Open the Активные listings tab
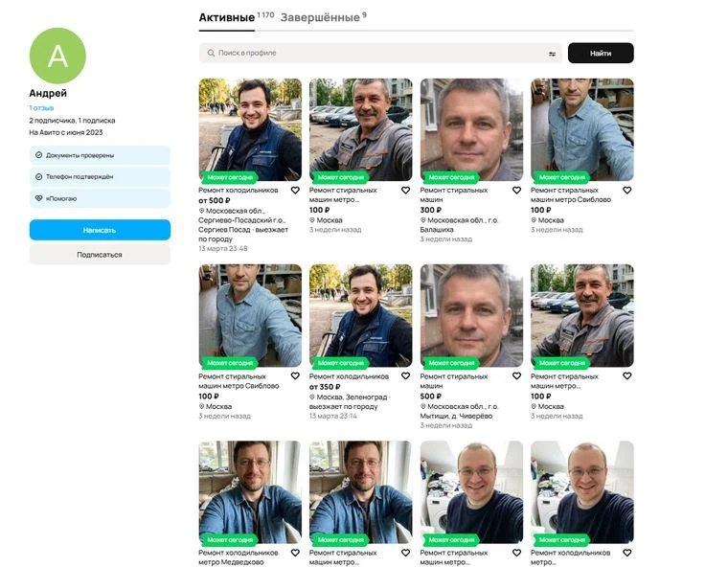This screenshot has width=728, height=567. pos(227,17)
